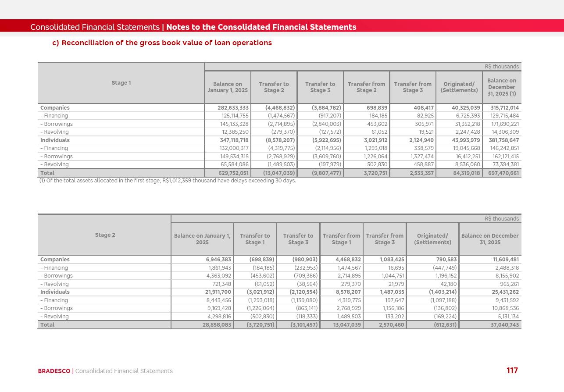Viewport: 564px width, 392px height.
Task: Click the 'Notes to the Consolidated Financial Statements' header
Action: 261,27
